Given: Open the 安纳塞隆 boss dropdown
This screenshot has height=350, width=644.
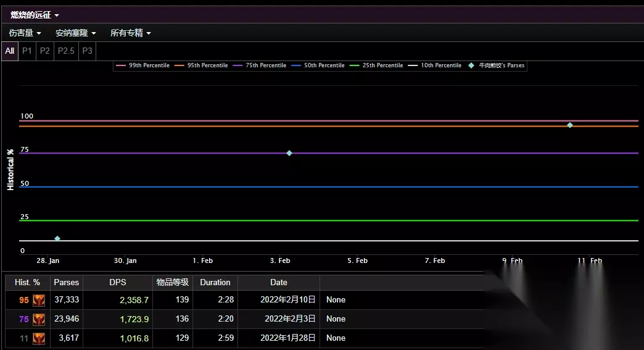Looking at the screenshot, I should [x=76, y=33].
